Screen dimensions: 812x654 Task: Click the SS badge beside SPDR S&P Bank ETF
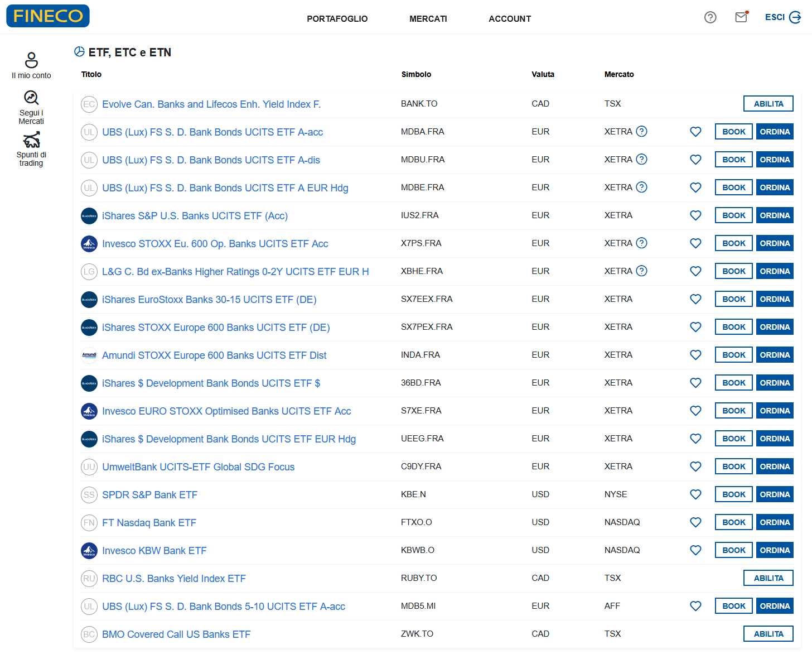[89, 495]
